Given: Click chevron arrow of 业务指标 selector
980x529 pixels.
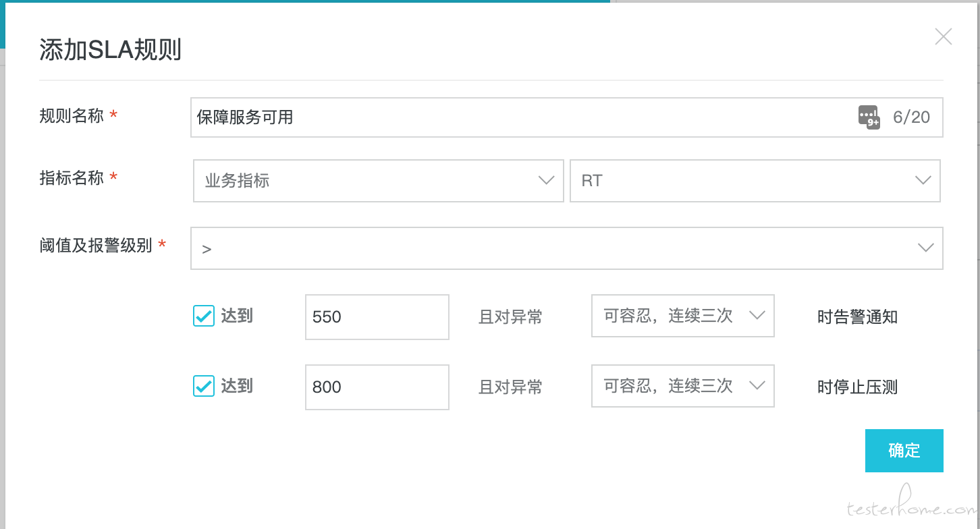Looking at the screenshot, I should click(546, 181).
